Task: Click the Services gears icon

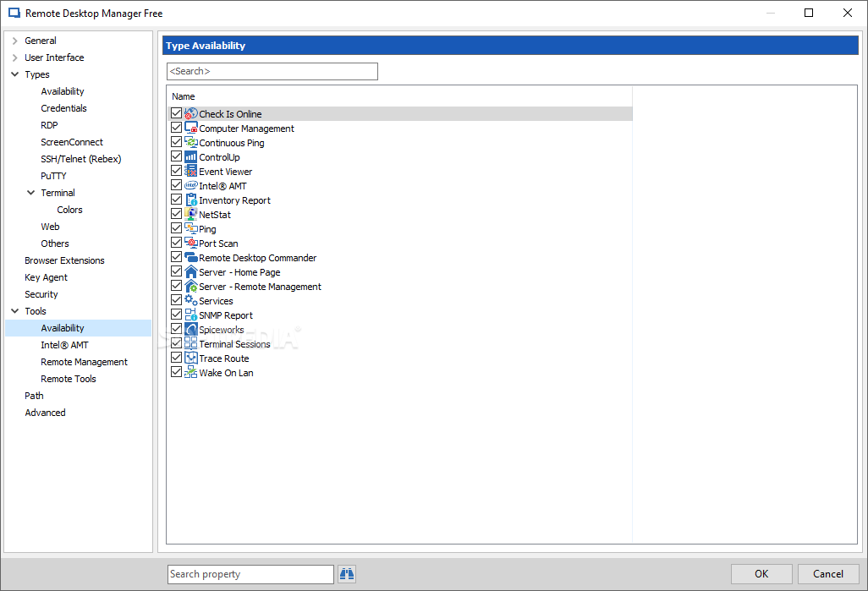Action: click(x=191, y=300)
